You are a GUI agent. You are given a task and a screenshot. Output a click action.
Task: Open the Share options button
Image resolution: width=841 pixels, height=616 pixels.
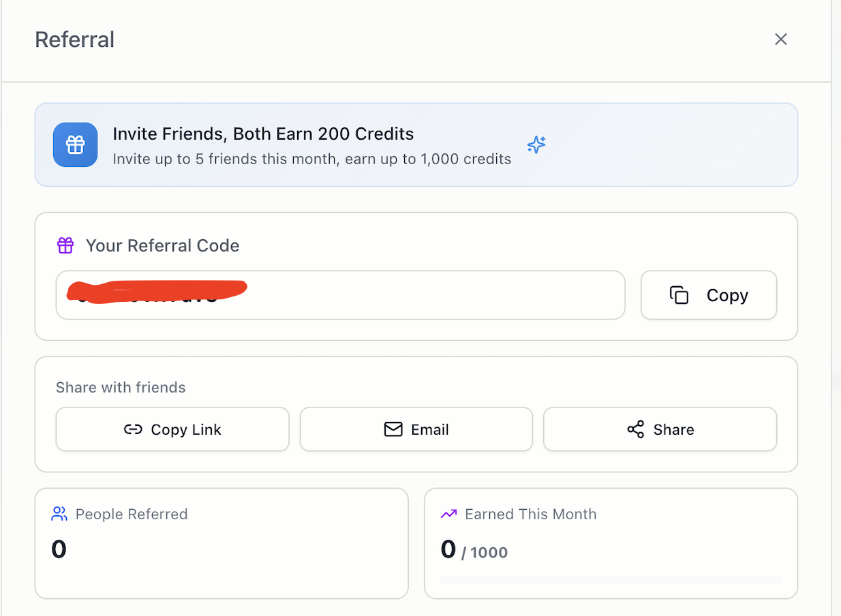(x=660, y=429)
